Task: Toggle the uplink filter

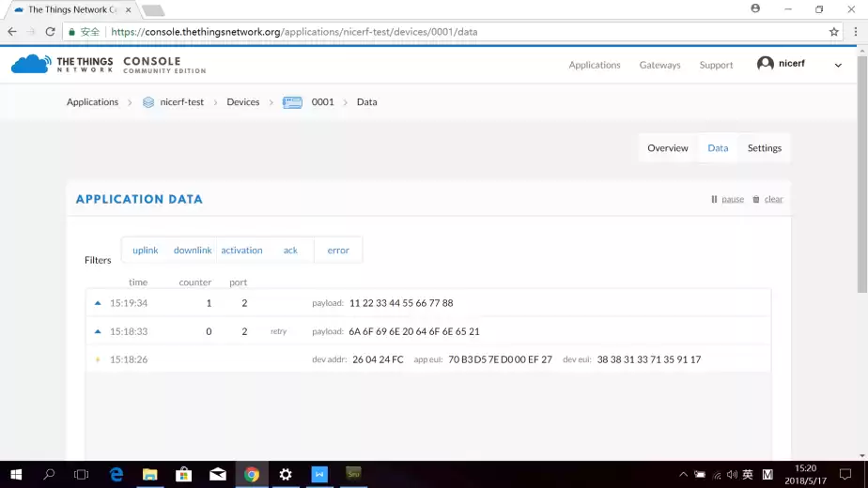Action: click(x=146, y=251)
